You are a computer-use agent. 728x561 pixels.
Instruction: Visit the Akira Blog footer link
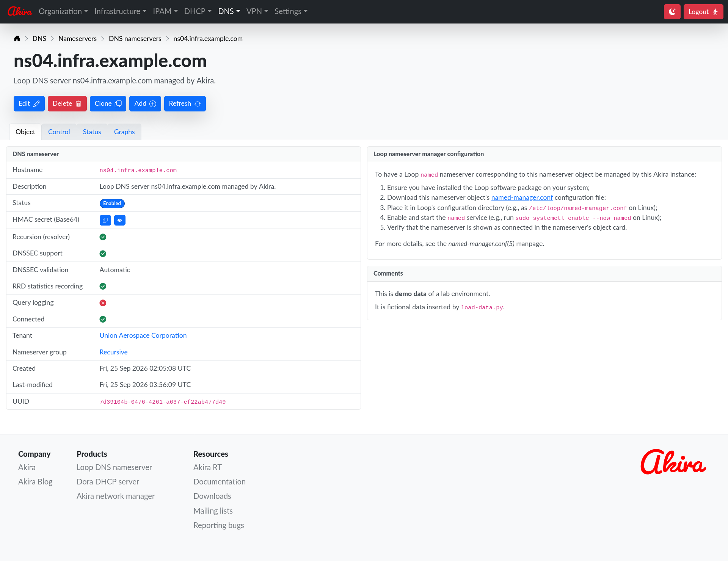tap(35, 482)
